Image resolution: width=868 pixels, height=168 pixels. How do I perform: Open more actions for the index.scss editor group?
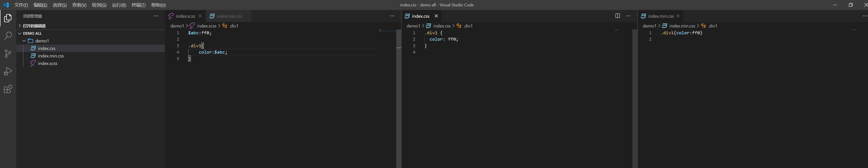pyautogui.click(x=392, y=16)
